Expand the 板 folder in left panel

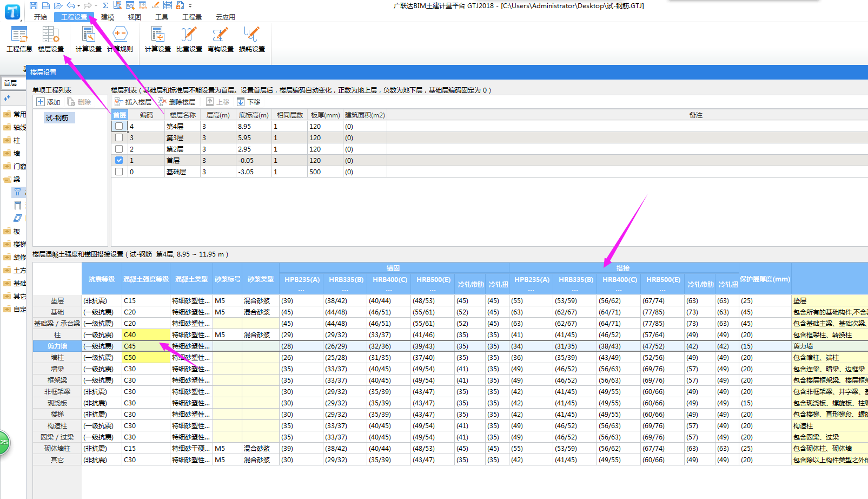7,231
